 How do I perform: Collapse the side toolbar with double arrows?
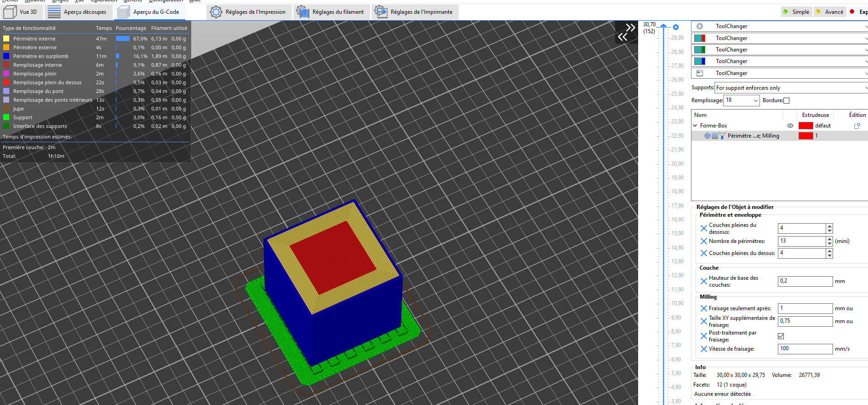[x=626, y=32]
